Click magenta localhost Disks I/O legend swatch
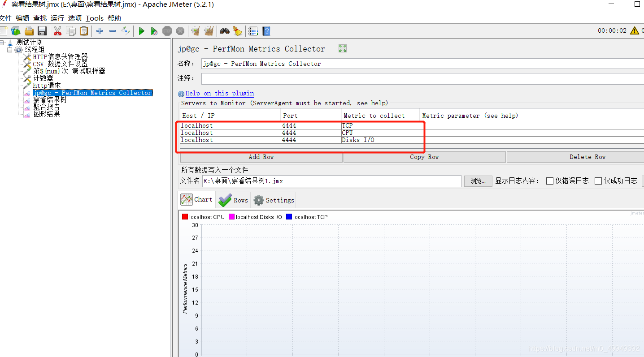This screenshot has width=644, height=357. coord(231,217)
